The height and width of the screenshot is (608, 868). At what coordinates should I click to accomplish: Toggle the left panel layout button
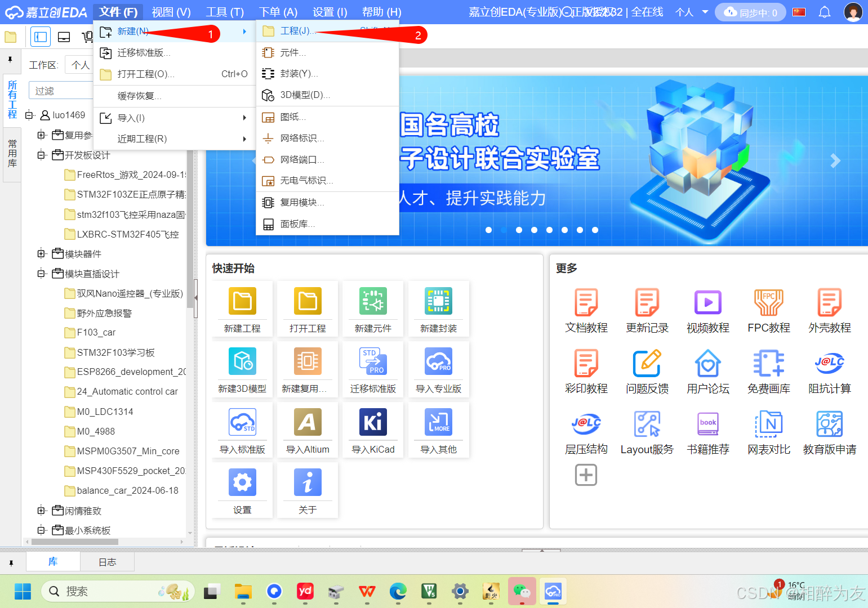[x=40, y=37]
